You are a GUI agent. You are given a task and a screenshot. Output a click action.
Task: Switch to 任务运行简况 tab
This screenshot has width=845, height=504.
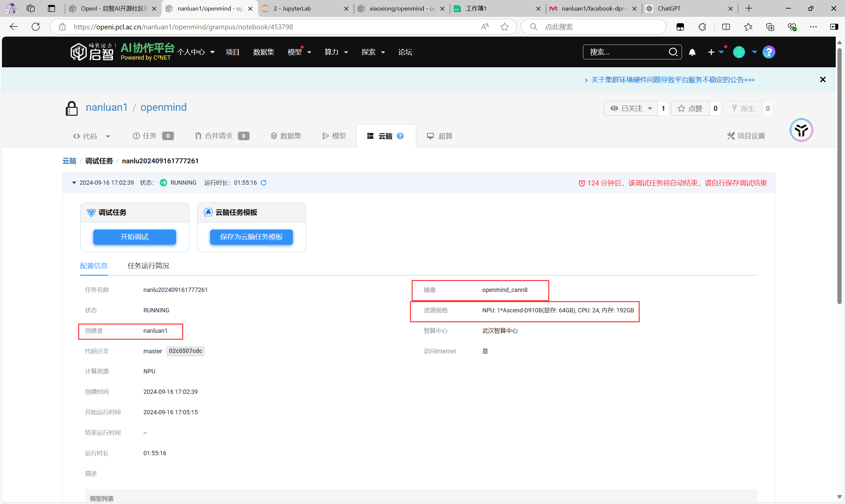148,266
